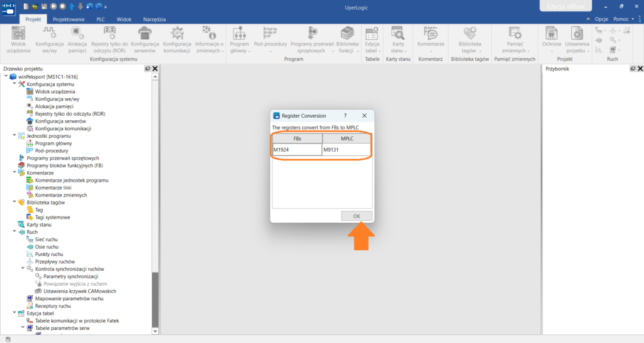Select Ustawienia krzywek CAMowskich tree item
644x343 pixels.
tap(80, 291)
